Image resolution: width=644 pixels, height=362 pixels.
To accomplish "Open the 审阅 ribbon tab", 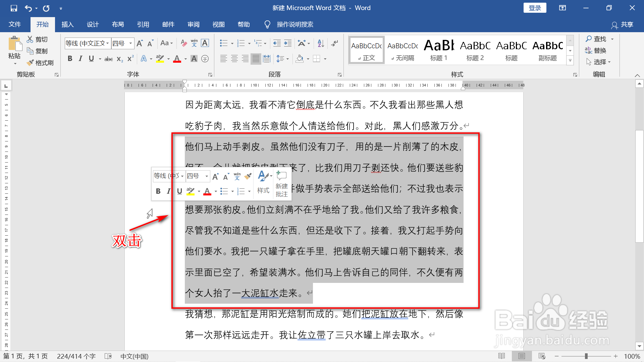I will pos(194,24).
